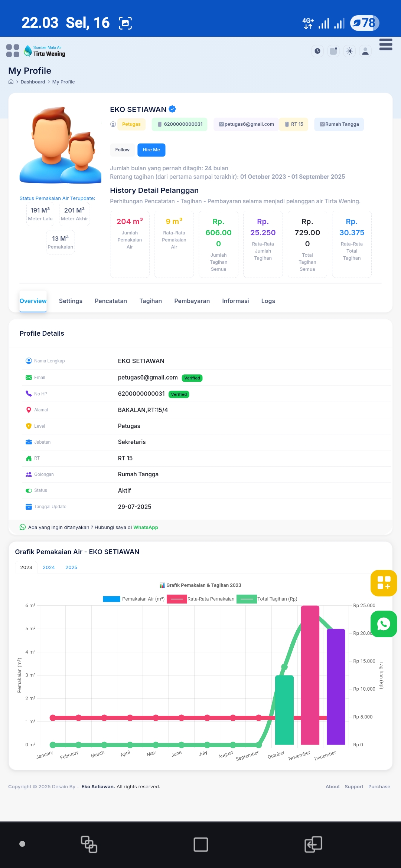Toggle light/dark theme sun icon
The width and height of the screenshot is (401, 868).
(349, 51)
